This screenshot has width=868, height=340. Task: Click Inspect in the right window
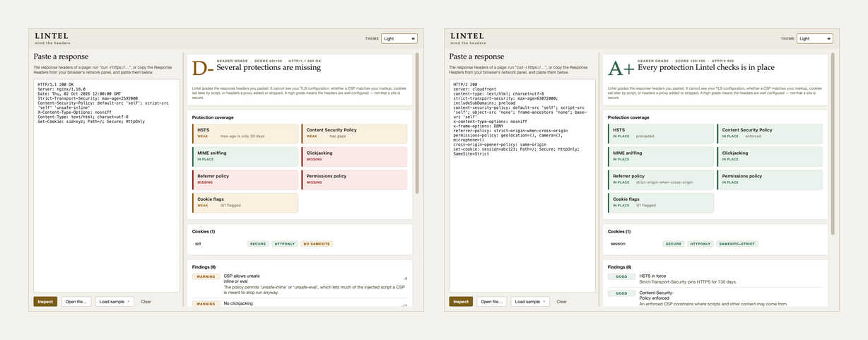click(x=461, y=302)
